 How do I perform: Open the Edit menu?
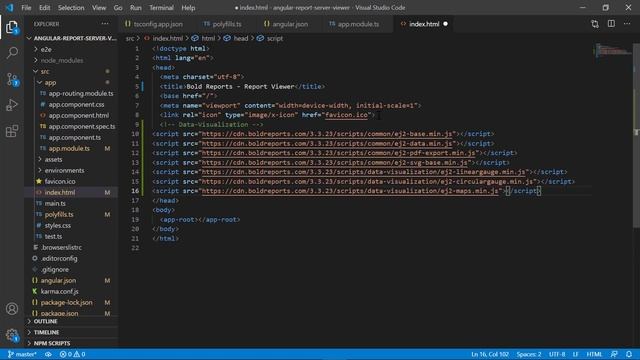tap(44, 8)
